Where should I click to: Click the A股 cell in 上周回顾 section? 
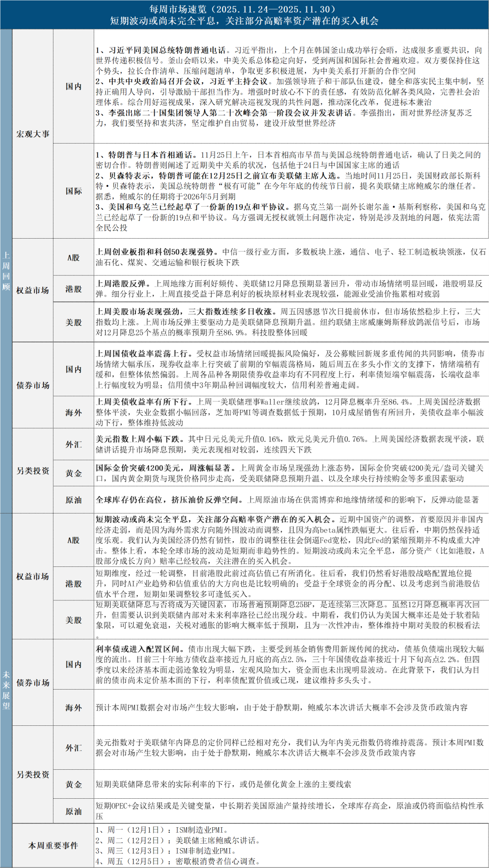pyautogui.click(x=73, y=258)
